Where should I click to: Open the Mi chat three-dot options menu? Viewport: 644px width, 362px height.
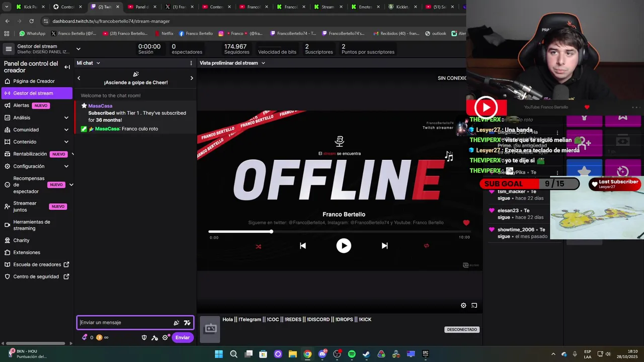click(x=191, y=63)
